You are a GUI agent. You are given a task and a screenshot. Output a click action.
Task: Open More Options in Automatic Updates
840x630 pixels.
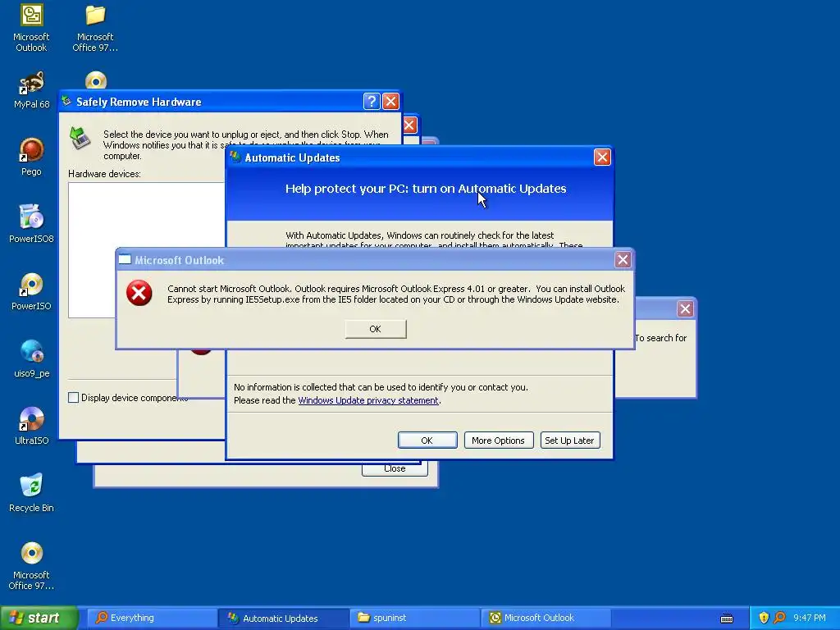(498, 441)
